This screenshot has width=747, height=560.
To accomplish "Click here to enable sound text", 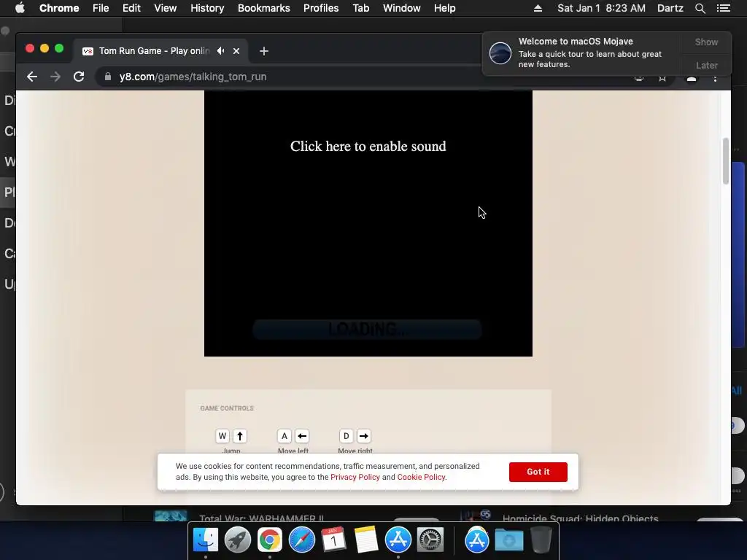I will (368, 146).
